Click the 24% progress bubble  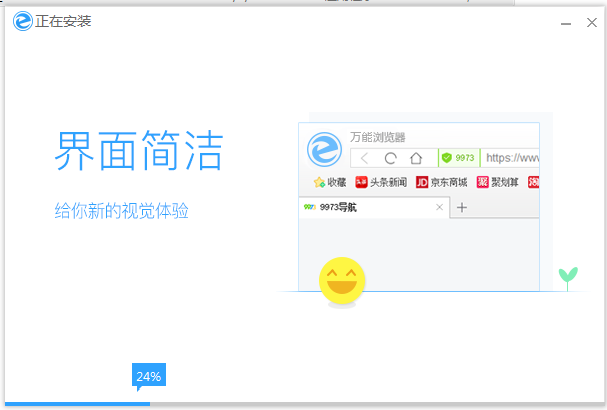click(149, 376)
